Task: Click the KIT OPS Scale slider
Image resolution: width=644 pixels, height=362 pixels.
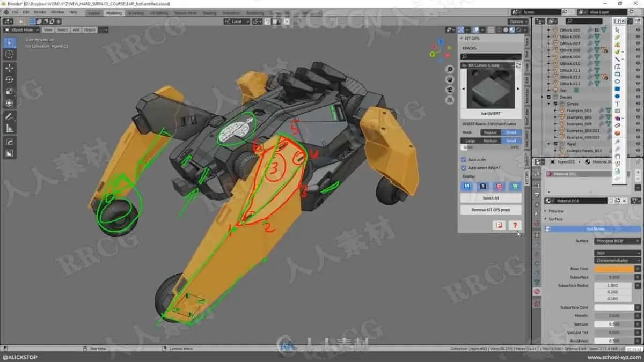Action: pos(491,147)
